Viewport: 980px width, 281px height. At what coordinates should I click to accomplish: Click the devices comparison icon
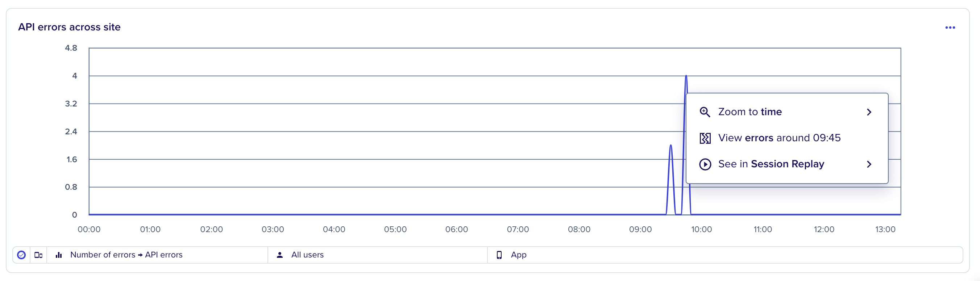point(38,255)
